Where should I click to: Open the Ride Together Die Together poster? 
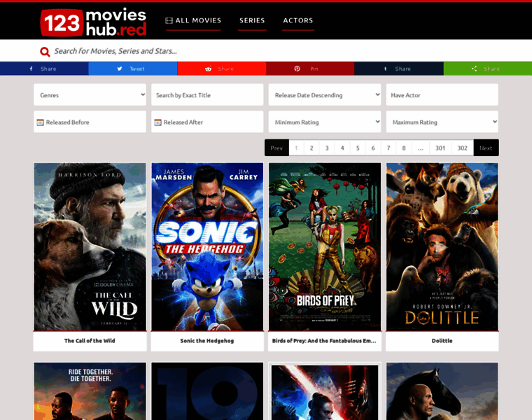90,391
